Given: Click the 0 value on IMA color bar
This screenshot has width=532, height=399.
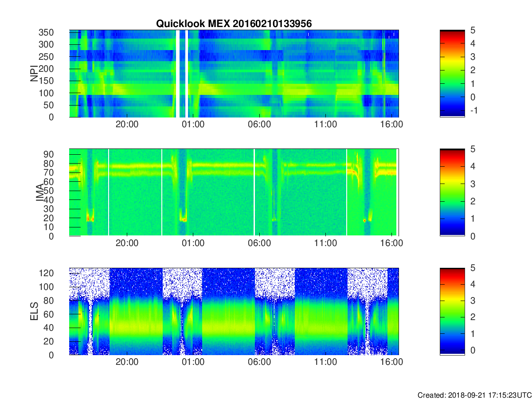Looking at the screenshot, I should tap(473, 236).
